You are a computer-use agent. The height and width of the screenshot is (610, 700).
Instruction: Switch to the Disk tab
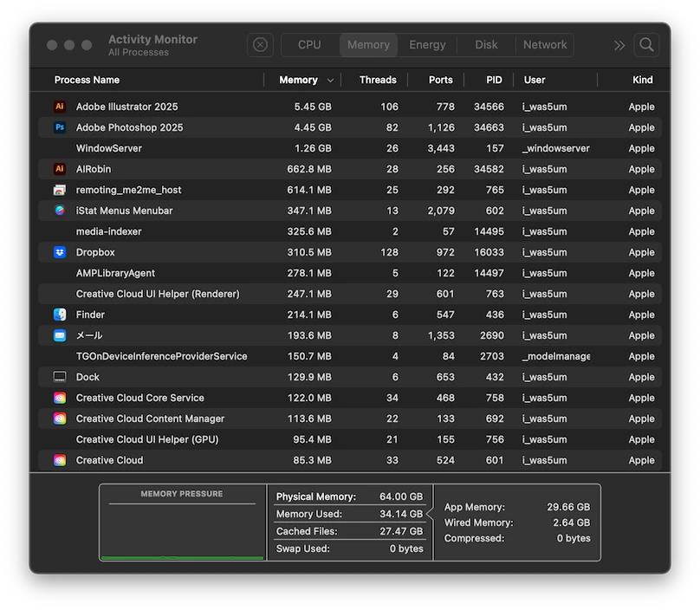[486, 45]
